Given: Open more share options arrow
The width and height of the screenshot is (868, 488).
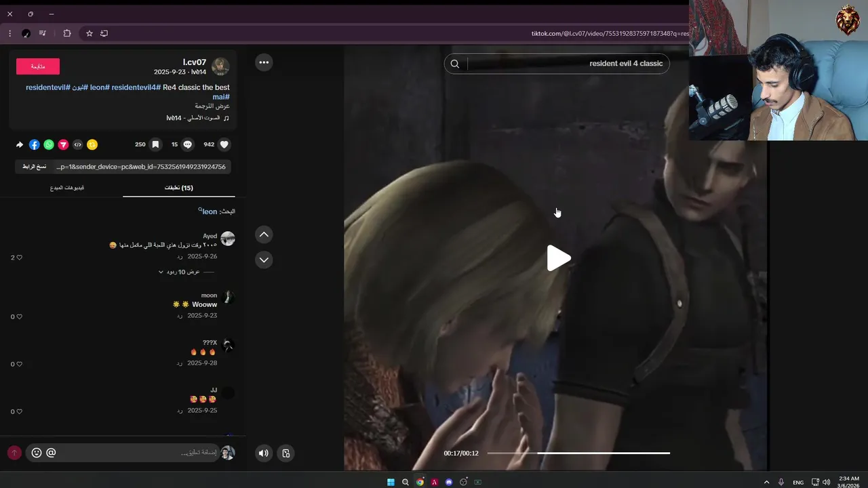Looking at the screenshot, I should [x=20, y=144].
